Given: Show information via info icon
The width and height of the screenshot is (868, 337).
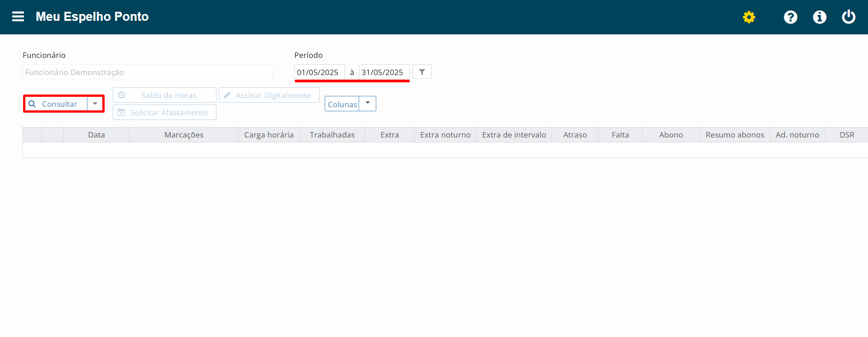Looking at the screenshot, I should (x=820, y=17).
